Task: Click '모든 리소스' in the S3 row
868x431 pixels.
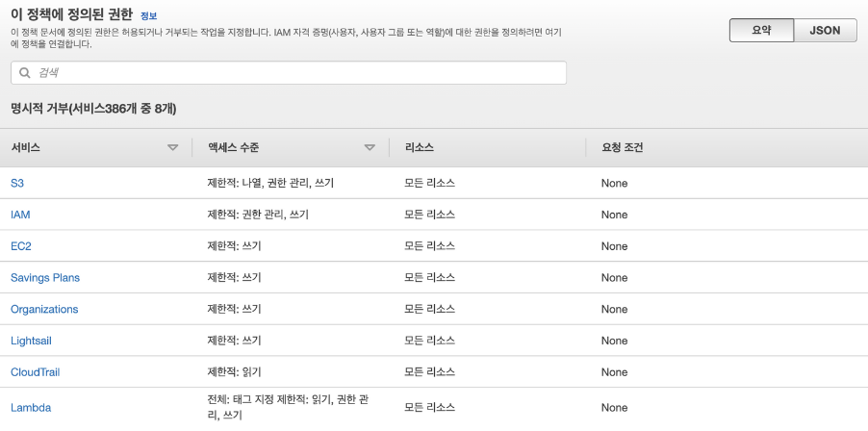Action: [x=430, y=183]
